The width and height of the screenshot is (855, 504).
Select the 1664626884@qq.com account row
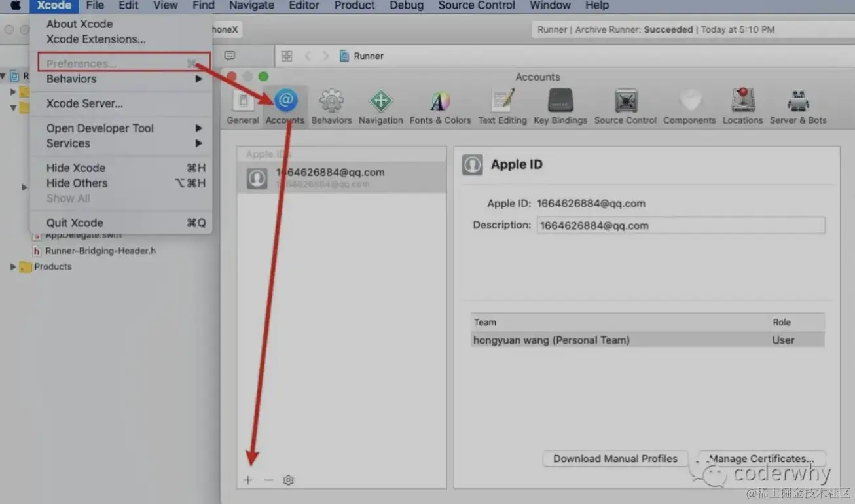tap(342, 177)
